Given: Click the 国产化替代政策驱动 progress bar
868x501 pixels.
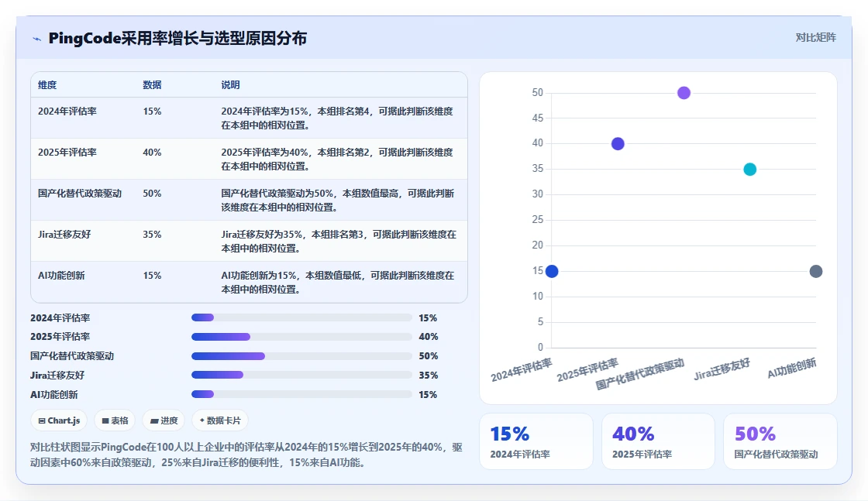Looking at the screenshot, I should pos(301,356).
